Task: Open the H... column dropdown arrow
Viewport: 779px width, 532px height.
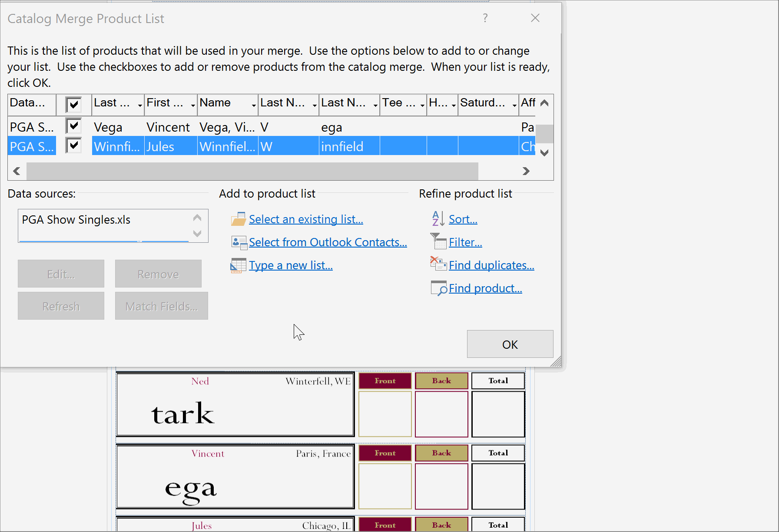Action: (454, 105)
